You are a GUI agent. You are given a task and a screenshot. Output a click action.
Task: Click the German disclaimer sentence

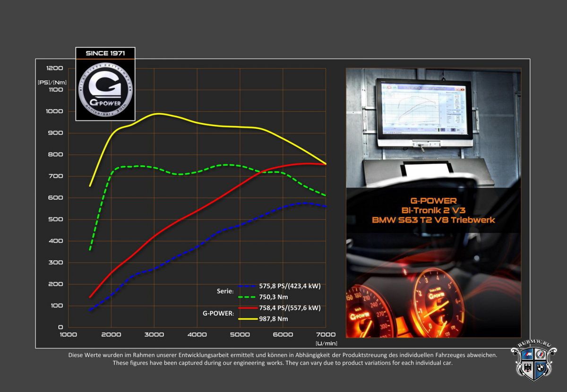pyautogui.click(x=283, y=355)
